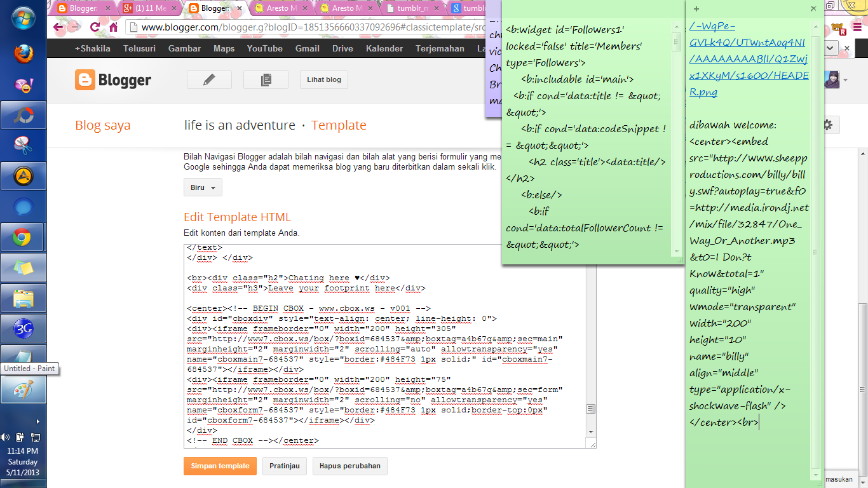
Task: Add a new sticky note with plus
Action: (x=696, y=9)
